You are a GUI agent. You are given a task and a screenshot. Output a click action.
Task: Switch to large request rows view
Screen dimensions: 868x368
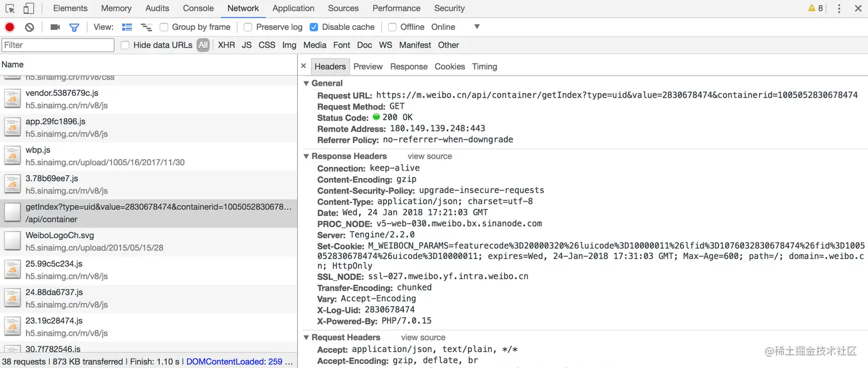pyautogui.click(x=127, y=27)
